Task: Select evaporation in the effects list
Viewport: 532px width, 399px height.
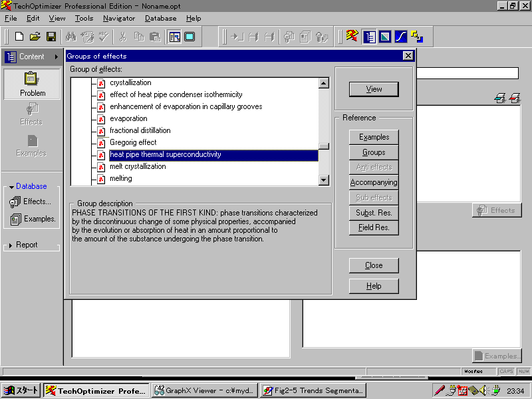Action: [128, 118]
